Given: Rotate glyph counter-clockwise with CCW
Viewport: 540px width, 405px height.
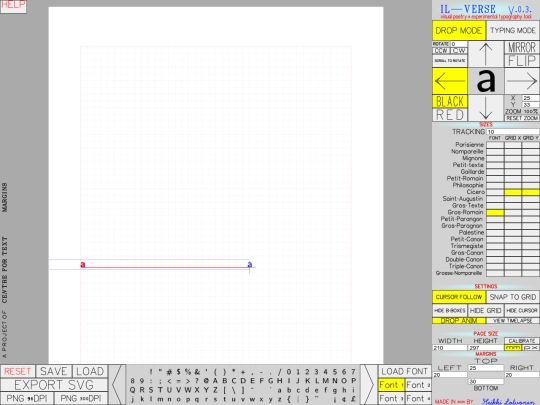Looking at the screenshot, I should coord(441,51).
